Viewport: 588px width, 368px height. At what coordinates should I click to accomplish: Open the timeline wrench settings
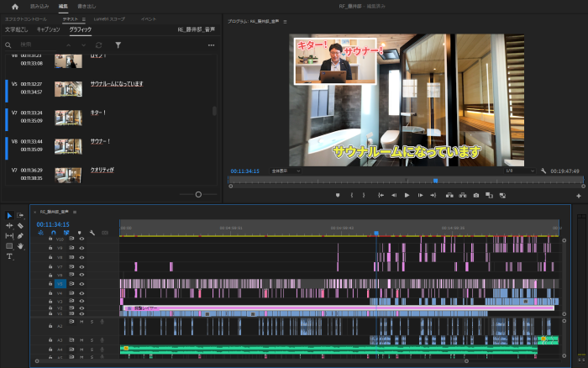tap(91, 233)
